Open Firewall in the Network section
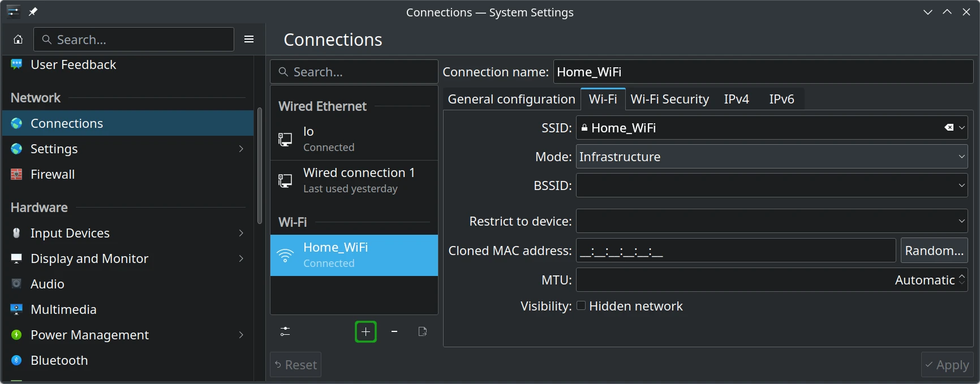This screenshot has width=980, height=384. [53, 174]
